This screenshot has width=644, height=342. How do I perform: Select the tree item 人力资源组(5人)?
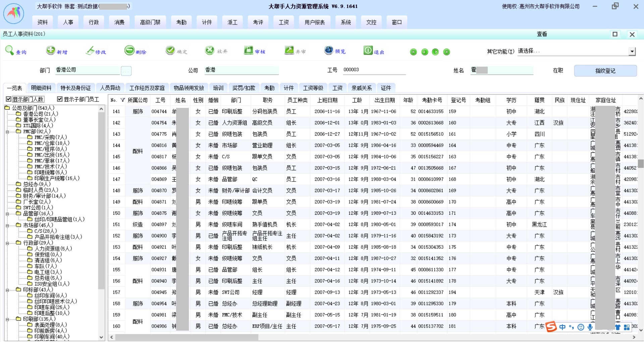[x=53, y=249]
